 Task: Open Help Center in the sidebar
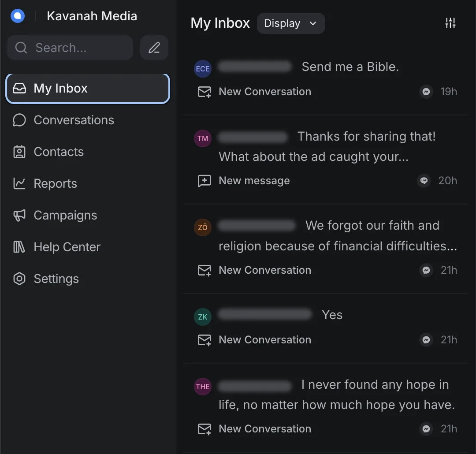click(x=88, y=247)
